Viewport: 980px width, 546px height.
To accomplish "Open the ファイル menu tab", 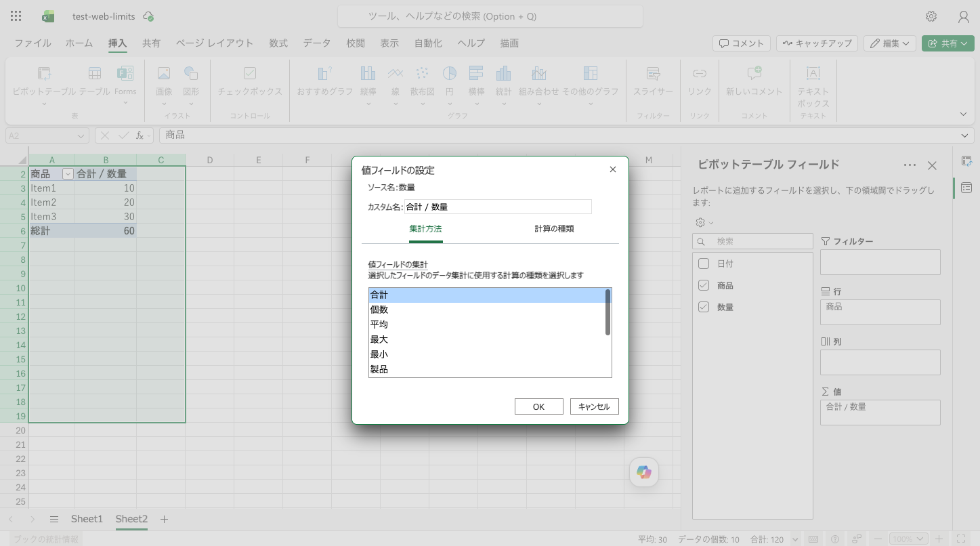I will [33, 43].
